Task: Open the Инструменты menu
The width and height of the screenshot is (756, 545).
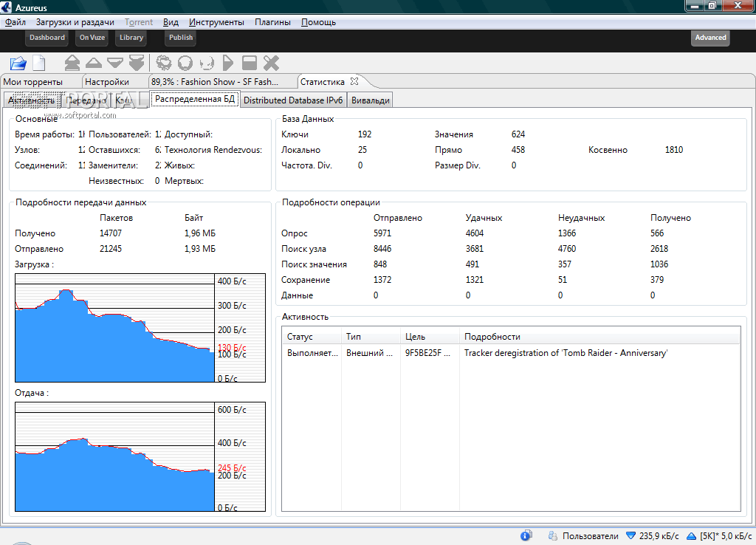Action: (x=217, y=22)
